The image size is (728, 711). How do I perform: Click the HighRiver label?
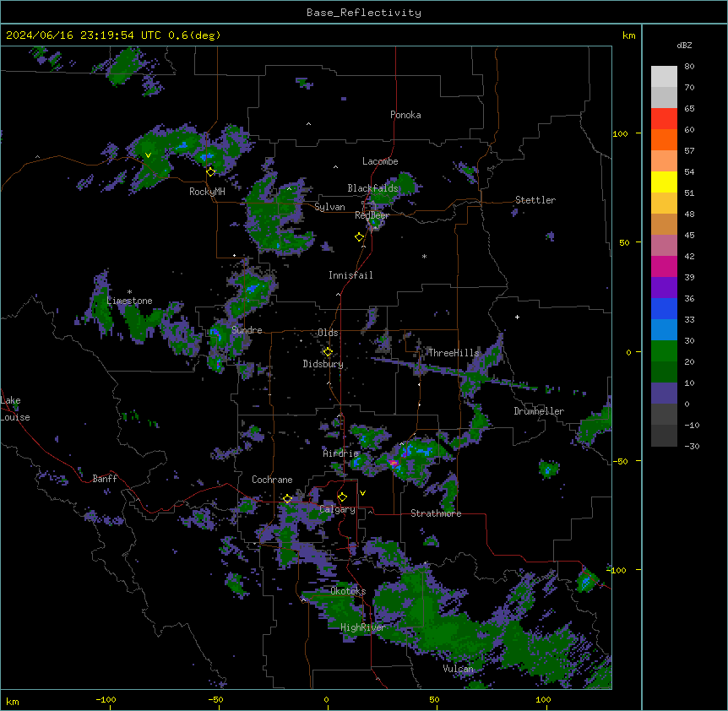point(363,627)
